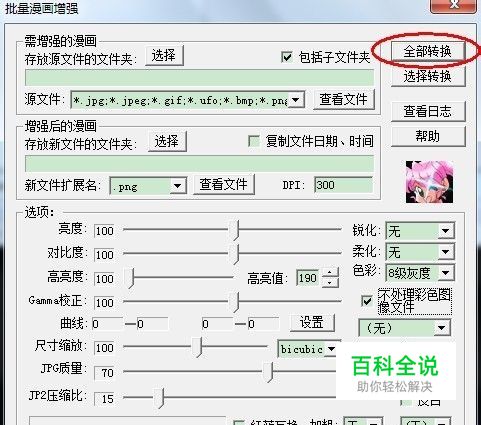Increase 高亮值 with the up arrow
Image resolution: width=481 pixels, height=425 pixels.
point(330,273)
